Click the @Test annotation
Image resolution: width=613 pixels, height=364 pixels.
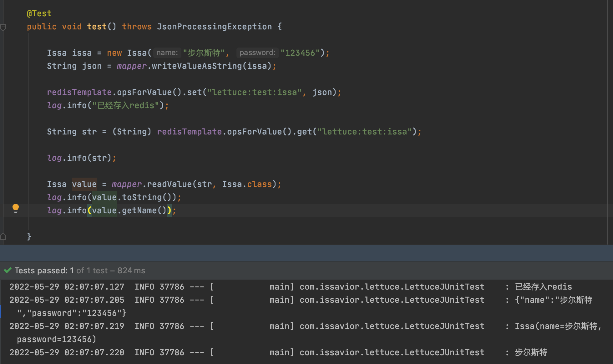point(39,13)
